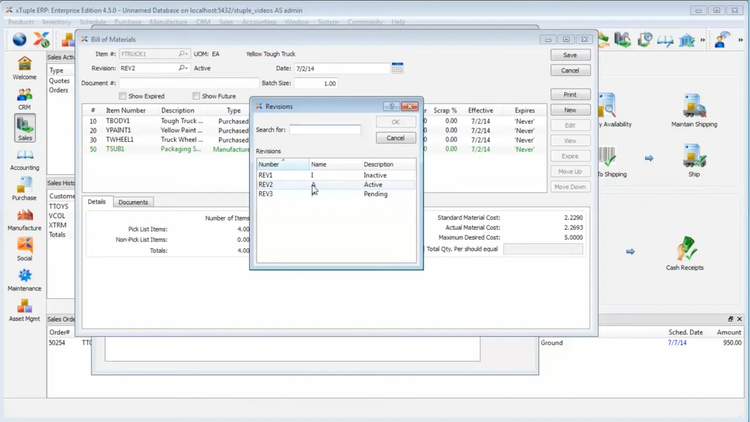Open the Revision field lookup magnifier
750x422 pixels.
(x=183, y=68)
